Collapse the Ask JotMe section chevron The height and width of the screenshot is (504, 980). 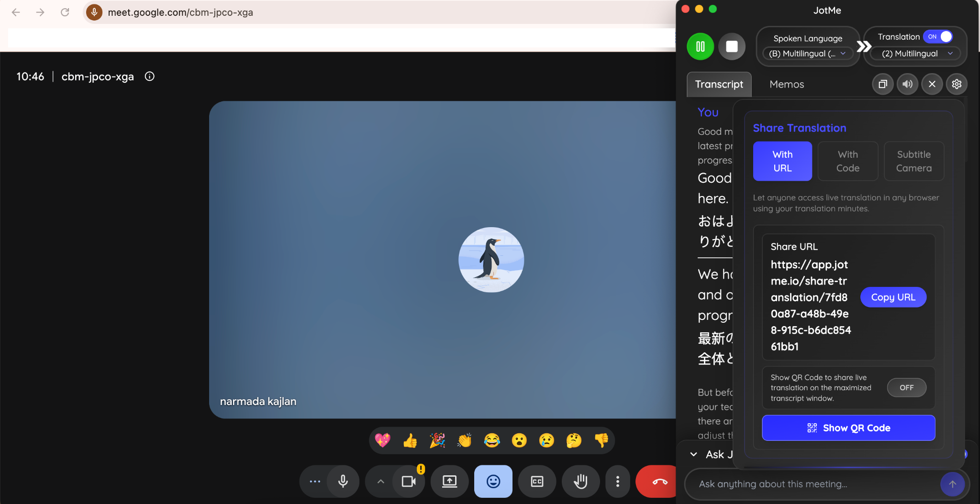[693, 454]
